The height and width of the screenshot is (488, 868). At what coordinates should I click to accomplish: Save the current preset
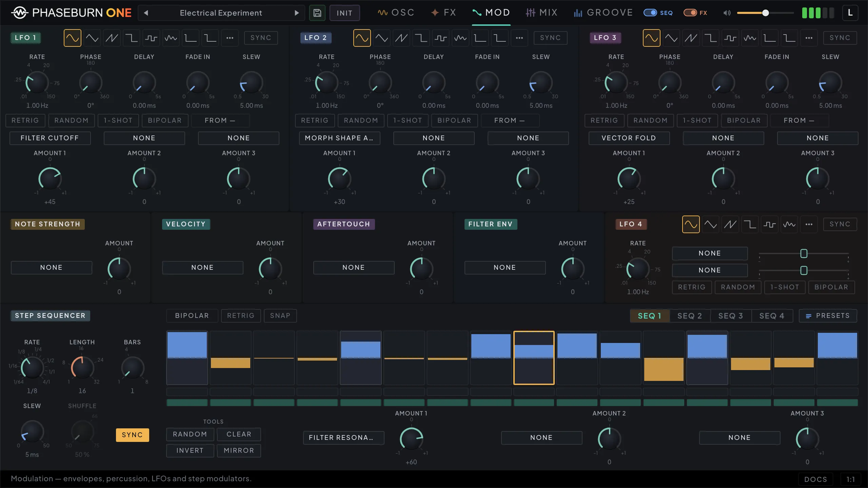tap(317, 13)
